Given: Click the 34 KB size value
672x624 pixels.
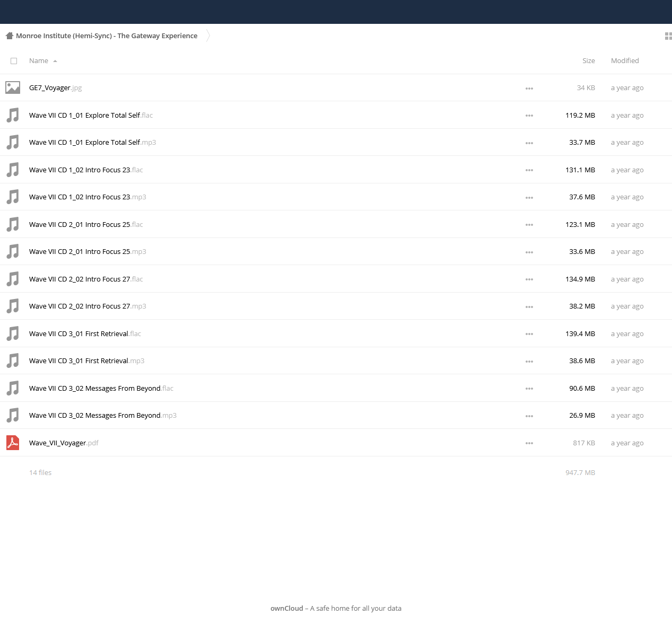Looking at the screenshot, I should click(586, 88).
